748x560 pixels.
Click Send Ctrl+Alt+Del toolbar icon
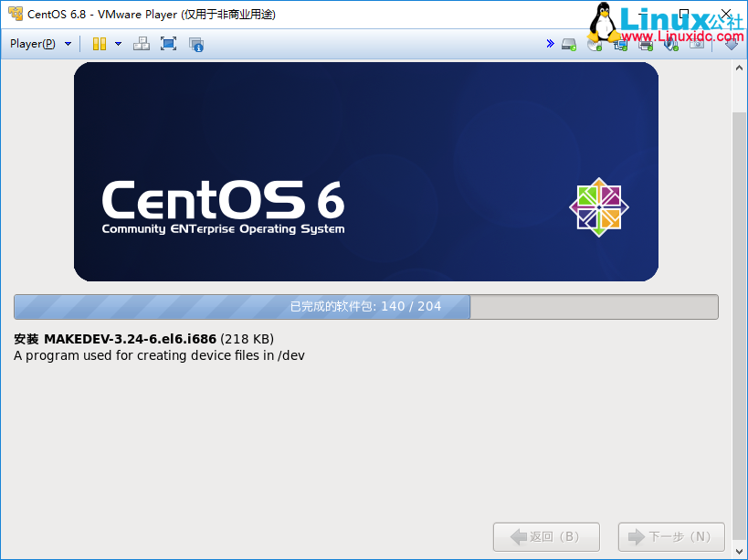tap(142, 44)
